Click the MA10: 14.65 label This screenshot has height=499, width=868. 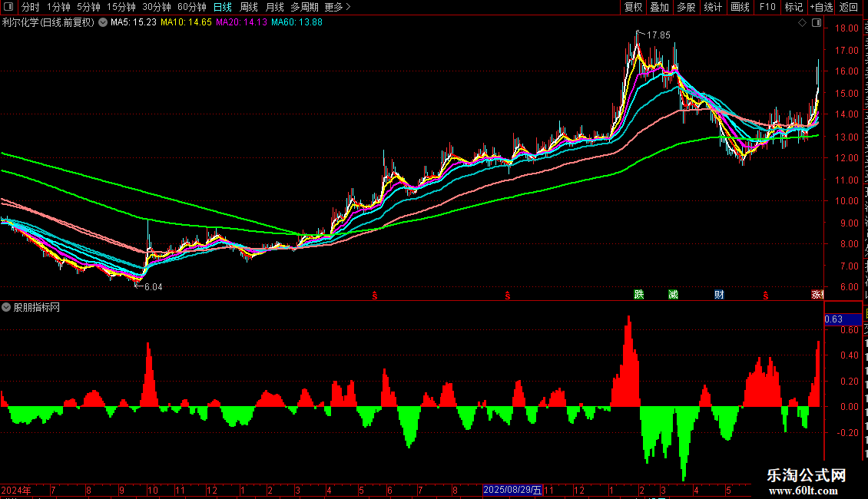coord(186,23)
